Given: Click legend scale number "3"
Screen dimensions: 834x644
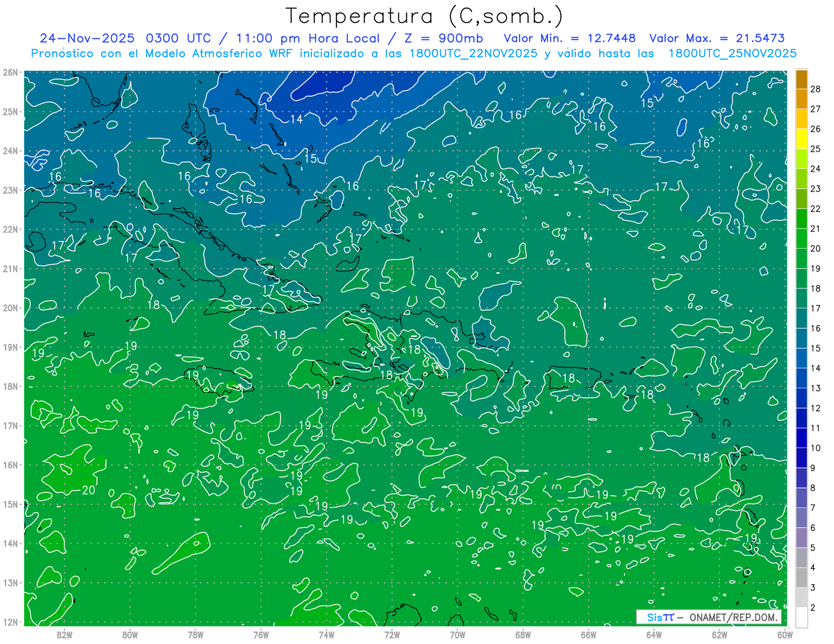Looking at the screenshot, I should pyautogui.click(x=813, y=587).
